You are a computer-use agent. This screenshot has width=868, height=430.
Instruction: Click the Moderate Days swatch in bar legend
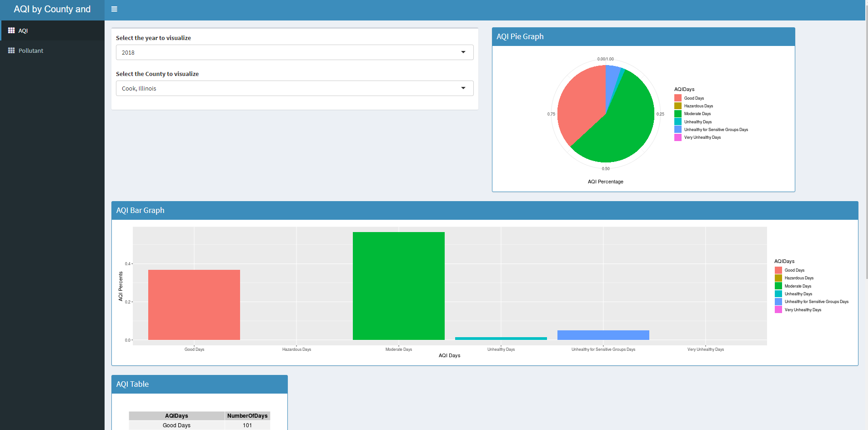778,286
